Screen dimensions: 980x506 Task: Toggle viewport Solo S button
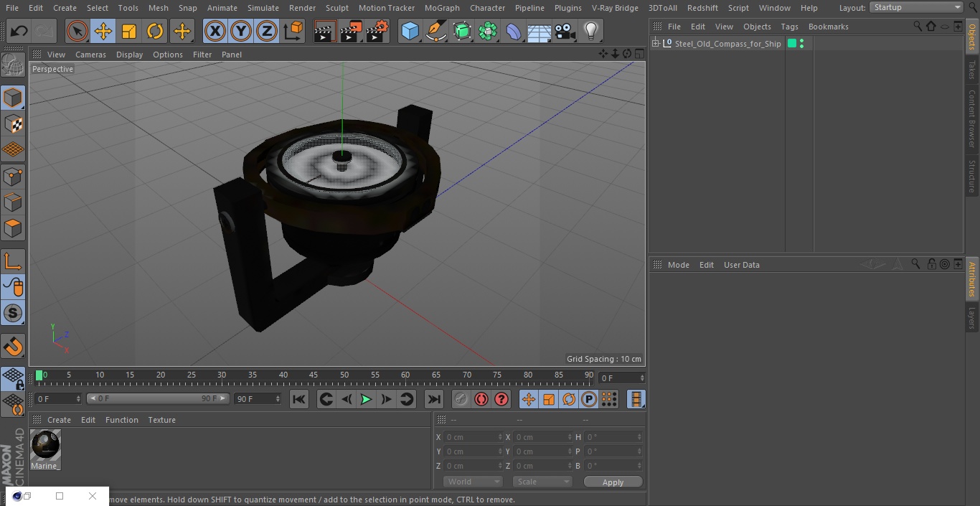(x=13, y=313)
